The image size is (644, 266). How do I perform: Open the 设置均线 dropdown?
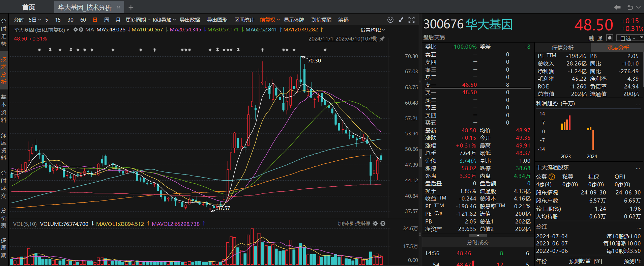point(373,30)
